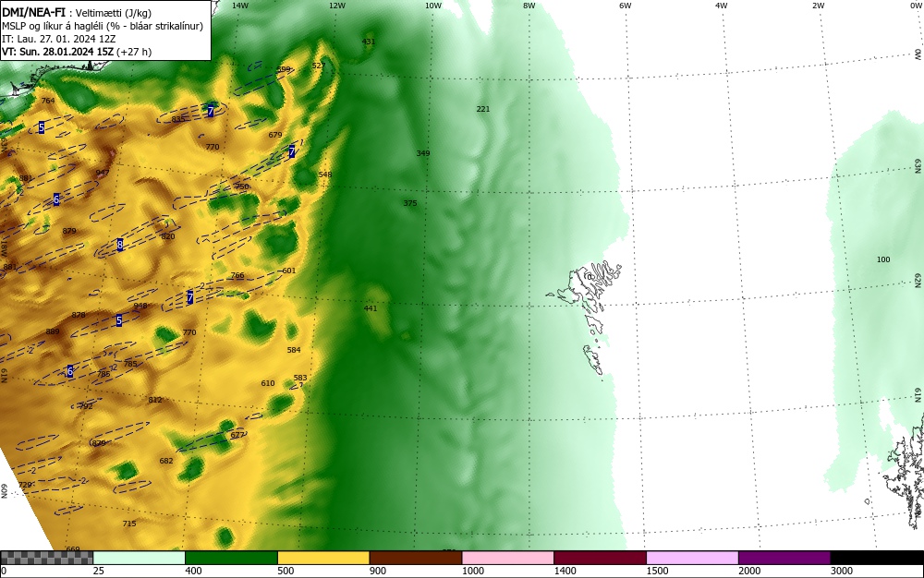Screen dimensions: 924x578
Task: Select the brown 900–1000 legend swatch
Action: tap(416, 558)
